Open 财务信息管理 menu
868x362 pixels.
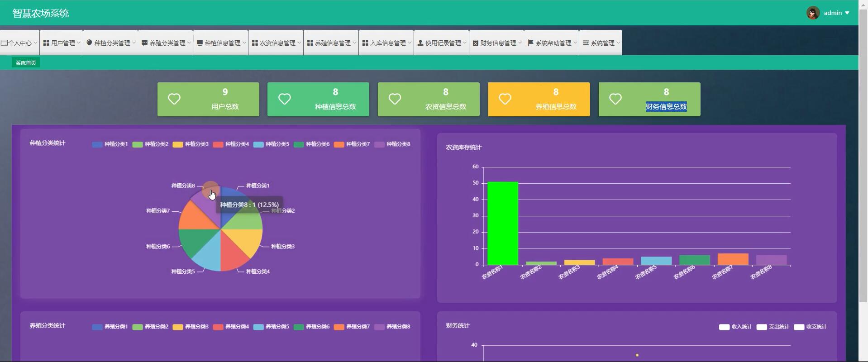(x=497, y=43)
